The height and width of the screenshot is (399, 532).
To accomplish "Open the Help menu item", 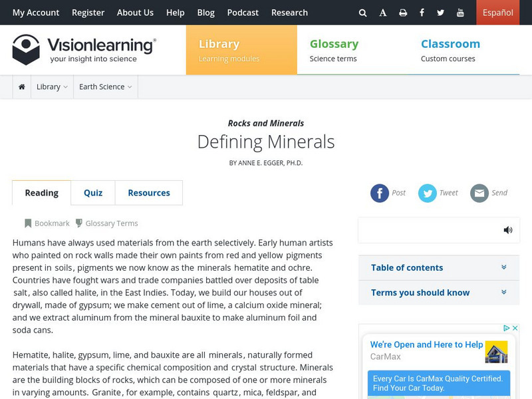I will tap(176, 13).
